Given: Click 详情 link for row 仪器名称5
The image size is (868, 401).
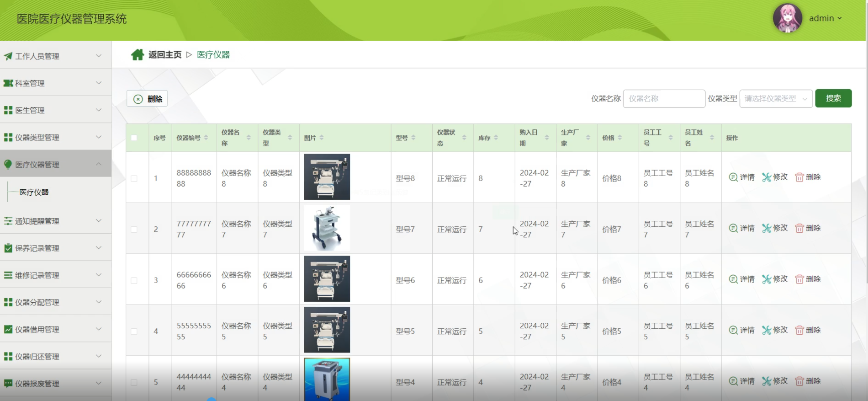Looking at the screenshot, I should 747,330.
